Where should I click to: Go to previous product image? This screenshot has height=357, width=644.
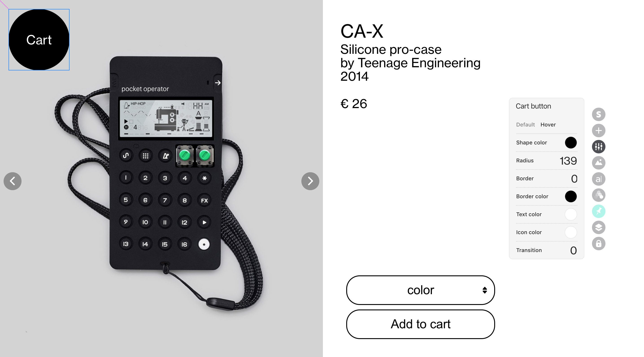point(13,181)
